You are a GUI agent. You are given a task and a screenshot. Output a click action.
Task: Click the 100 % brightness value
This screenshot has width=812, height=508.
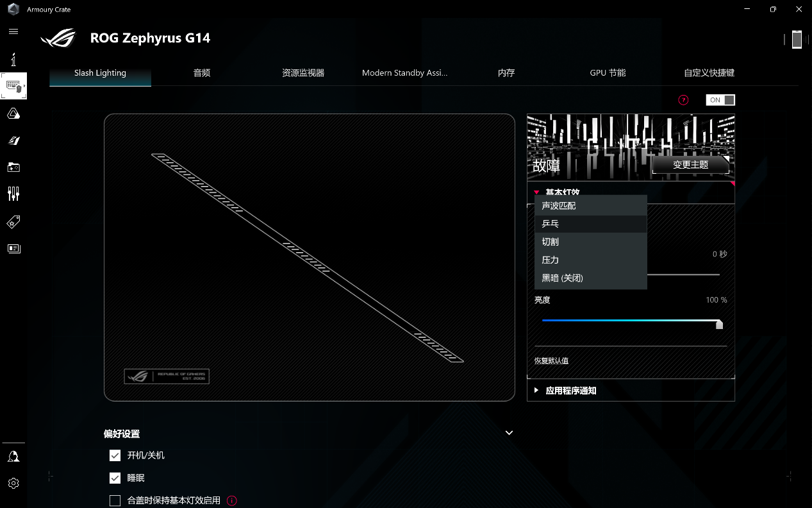pos(717,300)
